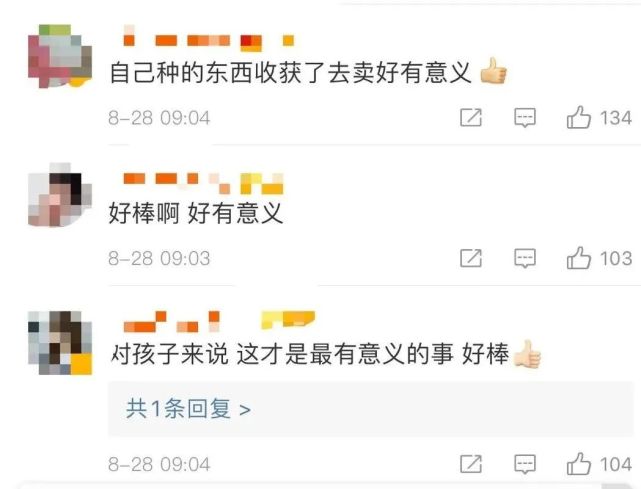Viewport: 641px width, 489px height.
Task: Like the comment with 134 likes
Action: [578, 118]
